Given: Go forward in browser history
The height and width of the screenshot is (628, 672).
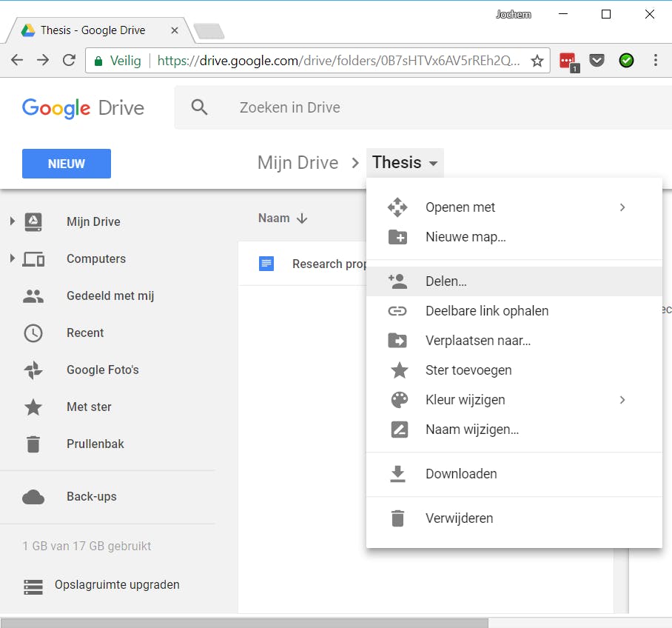Looking at the screenshot, I should coord(42,60).
